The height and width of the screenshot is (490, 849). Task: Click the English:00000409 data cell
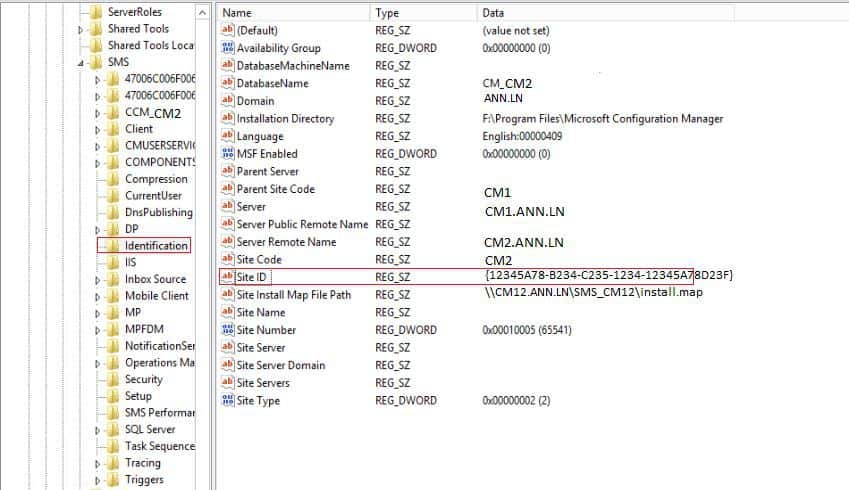[522, 136]
